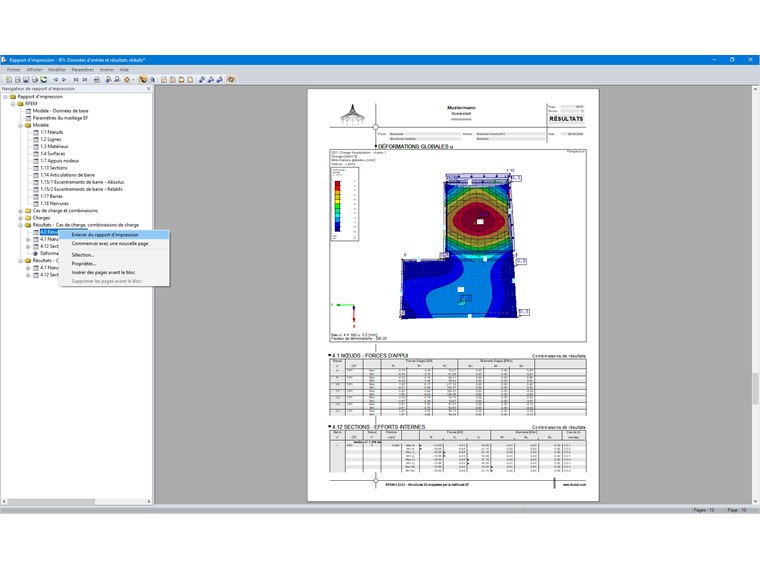
Task: Select the magnifier selection tool icon
Action: pyautogui.click(x=152, y=79)
